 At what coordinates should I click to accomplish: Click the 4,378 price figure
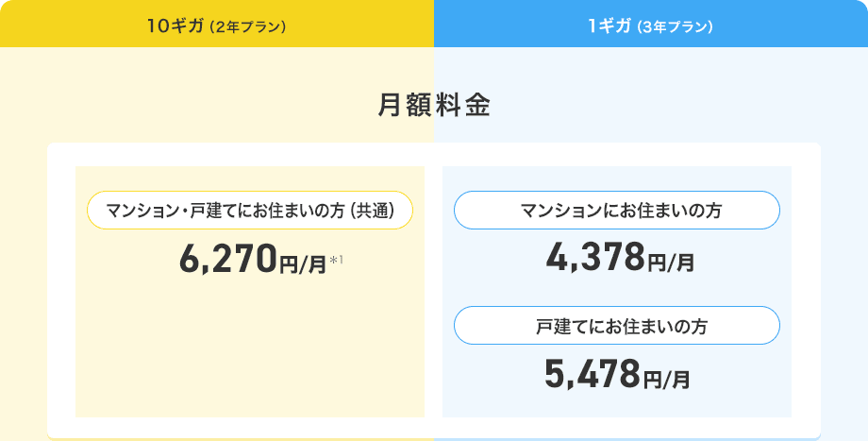pos(594,257)
